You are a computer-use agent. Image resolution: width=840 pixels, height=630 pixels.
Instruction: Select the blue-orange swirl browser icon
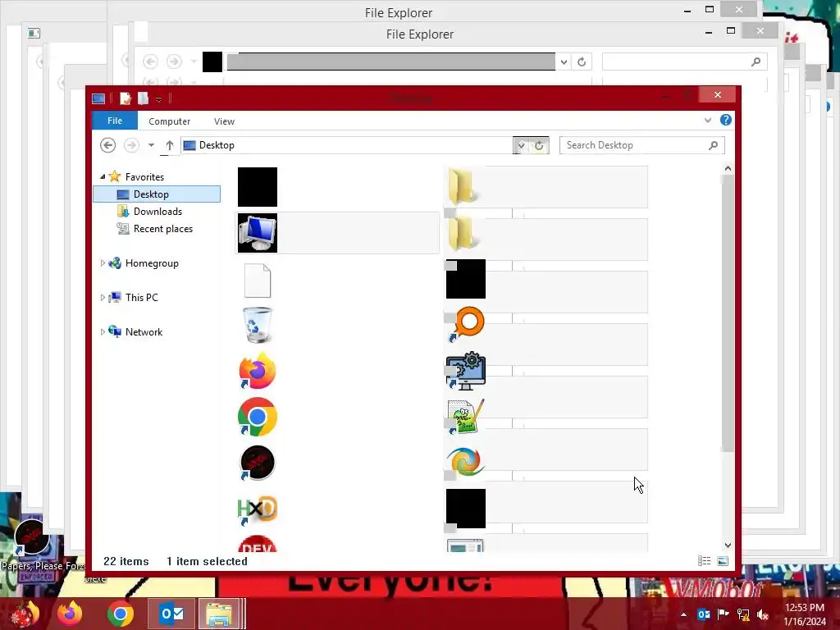pyautogui.click(x=466, y=462)
